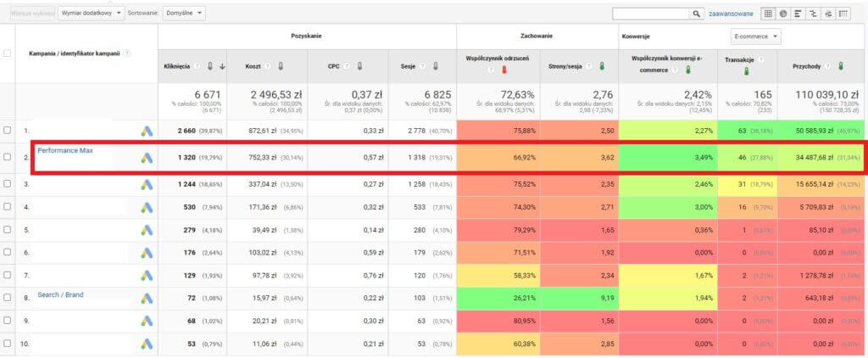
Task: Click the zaawansowane advanced filter link
Action: click(732, 14)
